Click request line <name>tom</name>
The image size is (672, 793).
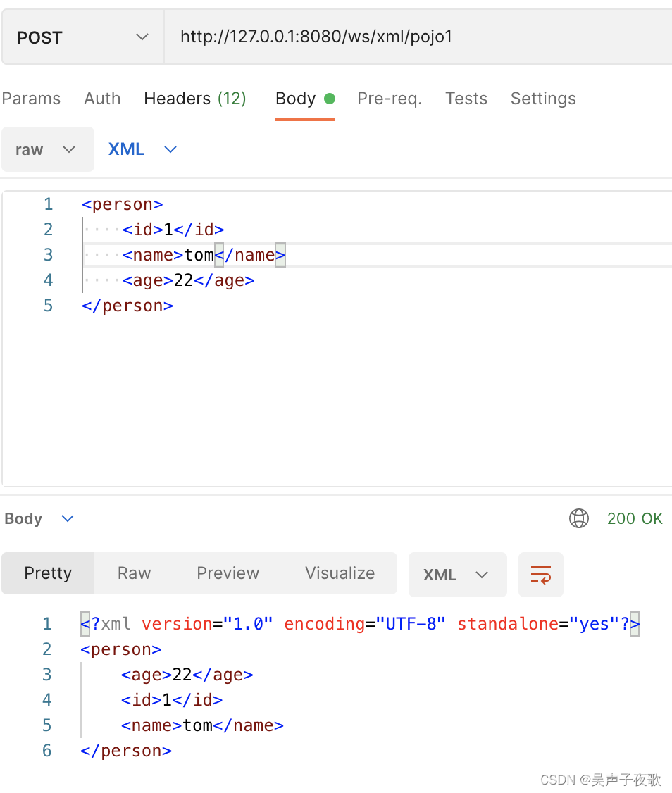tap(204, 255)
